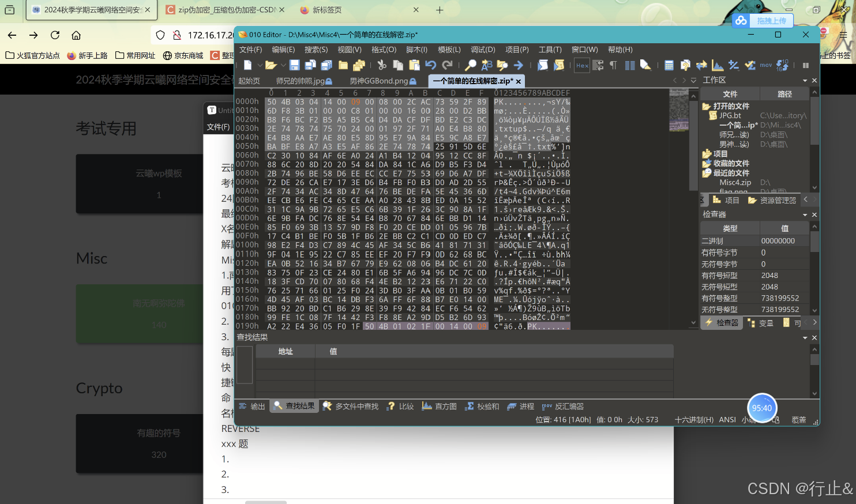Open the 反汇编器 bottom tab
This screenshot has width=856, height=504.
click(x=563, y=406)
